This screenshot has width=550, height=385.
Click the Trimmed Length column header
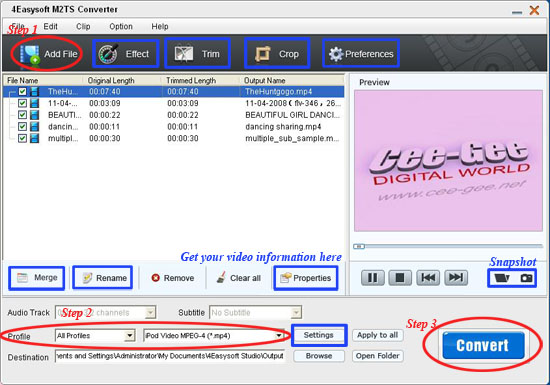tap(201, 80)
